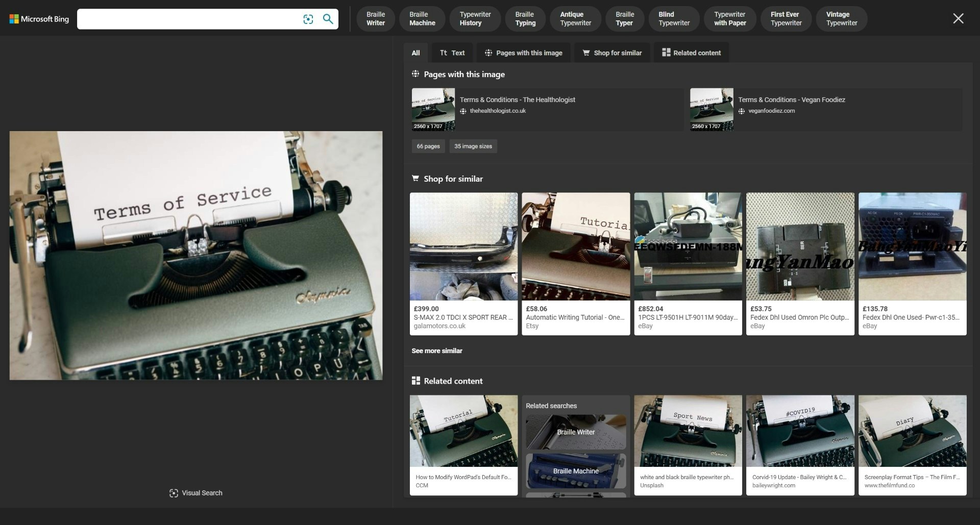Image resolution: width=980 pixels, height=525 pixels.
Task: Select the Shop for similar tab
Action: point(612,53)
